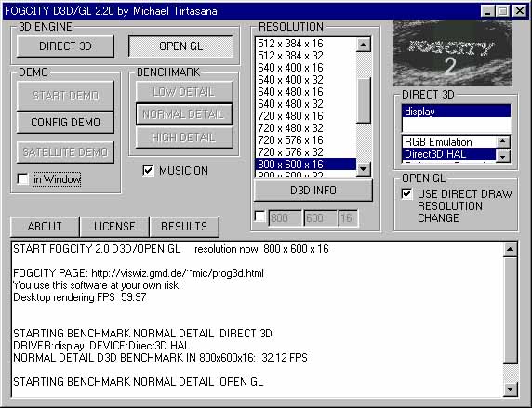Toggle the MUSIC ON checkbox
This screenshot has height=408, width=532.
coord(148,171)
